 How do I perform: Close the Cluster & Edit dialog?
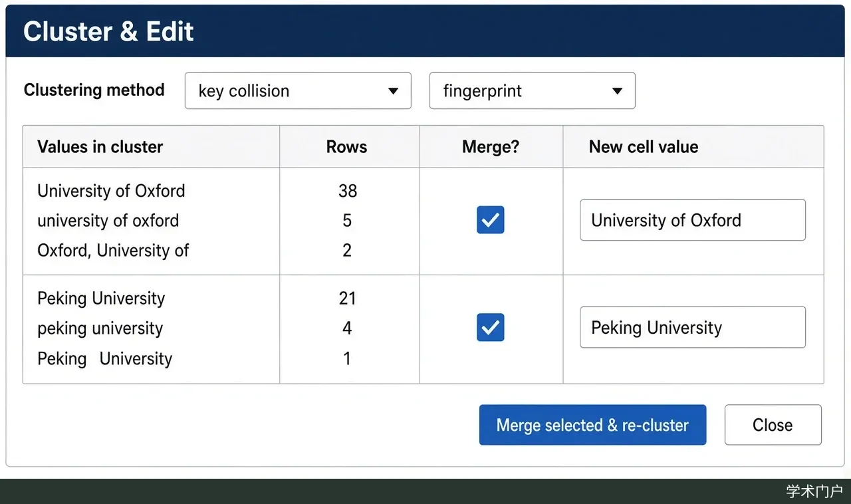pyautogui.click(x=773, y=425)
